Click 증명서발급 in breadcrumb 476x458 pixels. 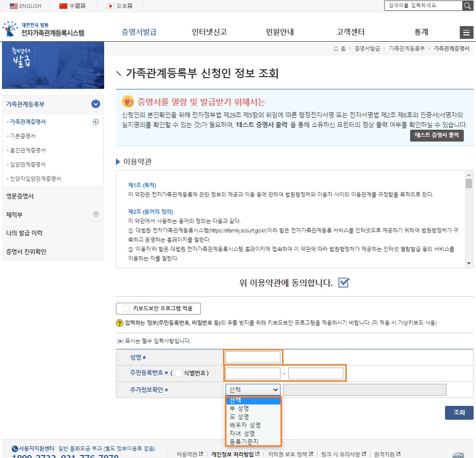coord(367,49)
